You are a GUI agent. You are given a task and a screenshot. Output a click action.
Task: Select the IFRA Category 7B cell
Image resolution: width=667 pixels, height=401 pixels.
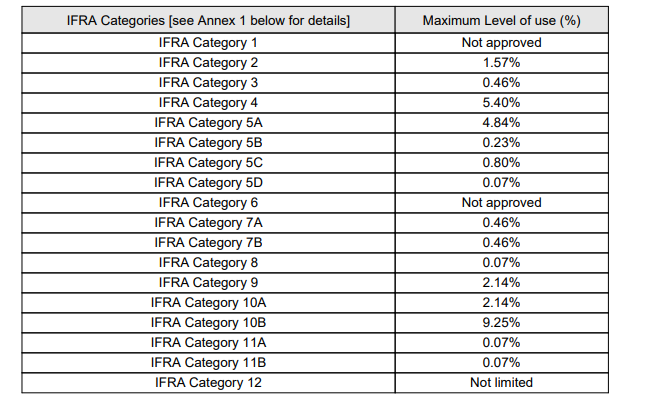point(208,243)
